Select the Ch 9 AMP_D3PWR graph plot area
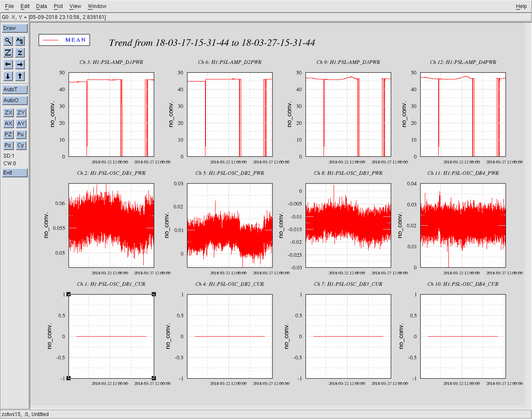The height and width of the screenshot is (419, 532). (348, 115)
